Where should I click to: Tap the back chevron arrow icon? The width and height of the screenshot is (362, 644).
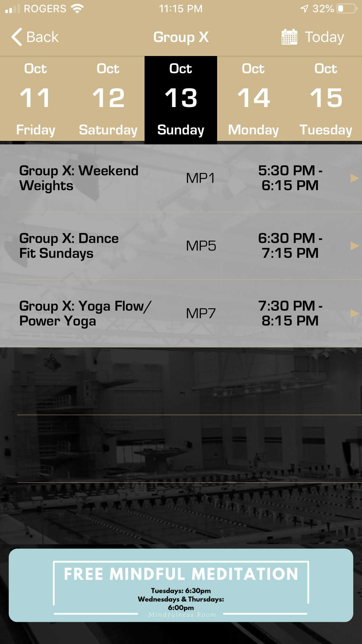tap(17, 37)
